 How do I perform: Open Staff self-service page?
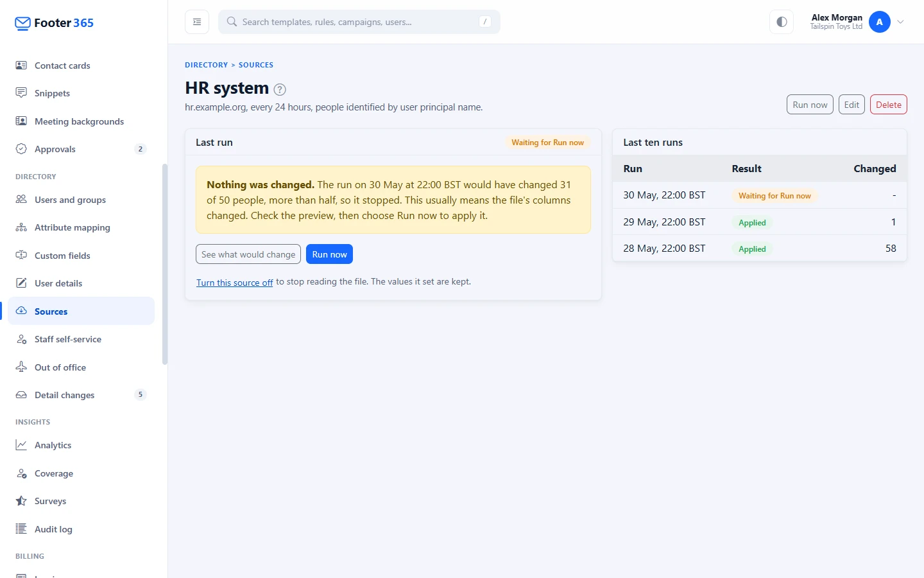[81, 339]
